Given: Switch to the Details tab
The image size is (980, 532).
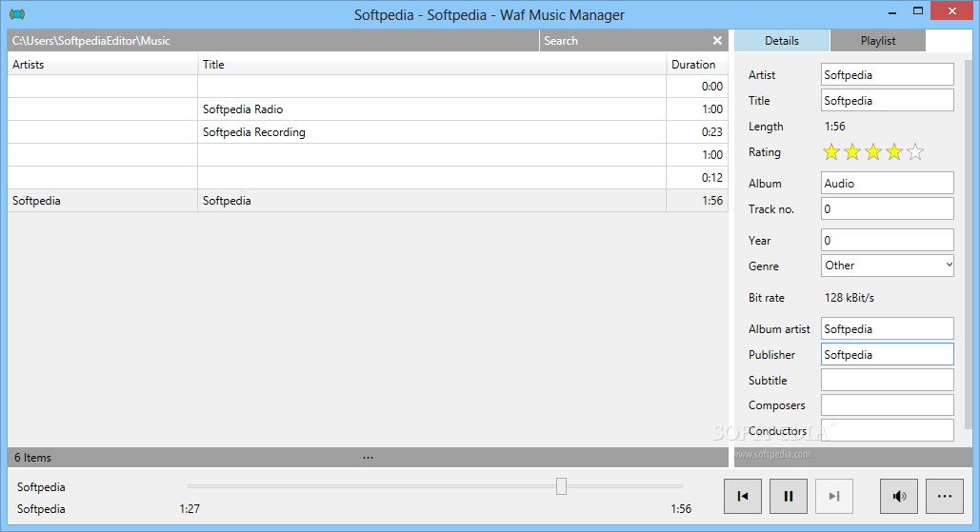Looking at the screenshot, I should click(782, 41).
